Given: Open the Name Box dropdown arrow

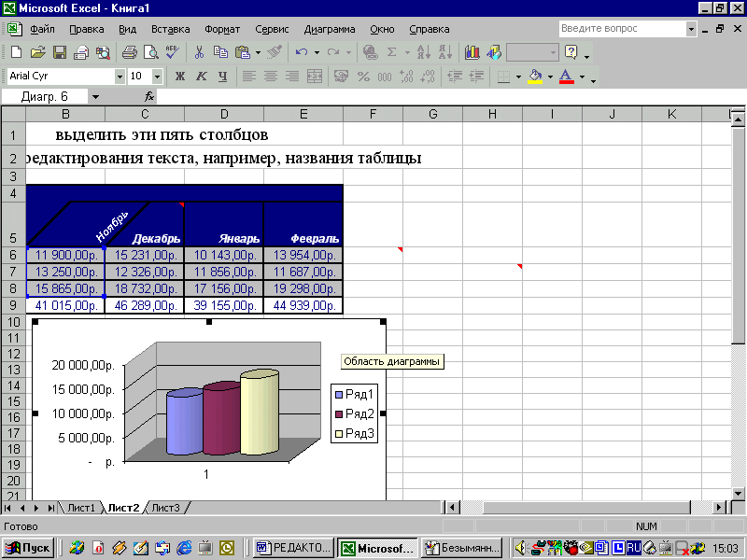Looking at the screenshot, I should pos(95,97).
